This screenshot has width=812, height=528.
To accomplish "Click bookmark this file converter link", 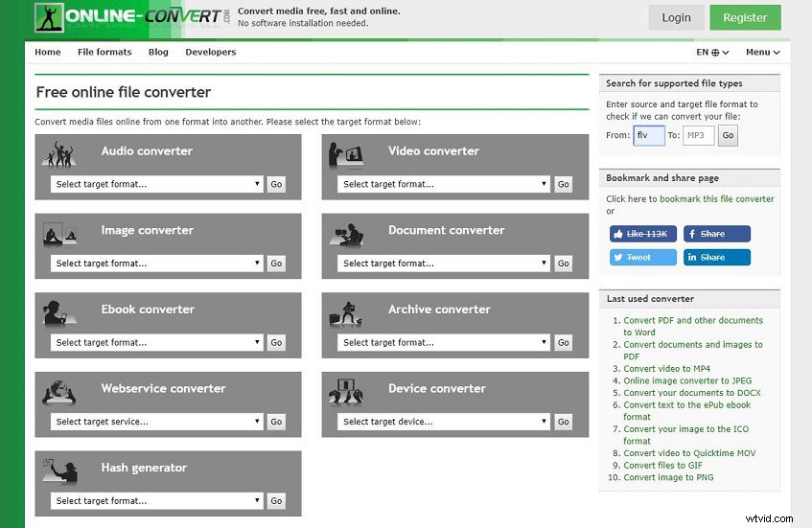I will coord(717,199).
